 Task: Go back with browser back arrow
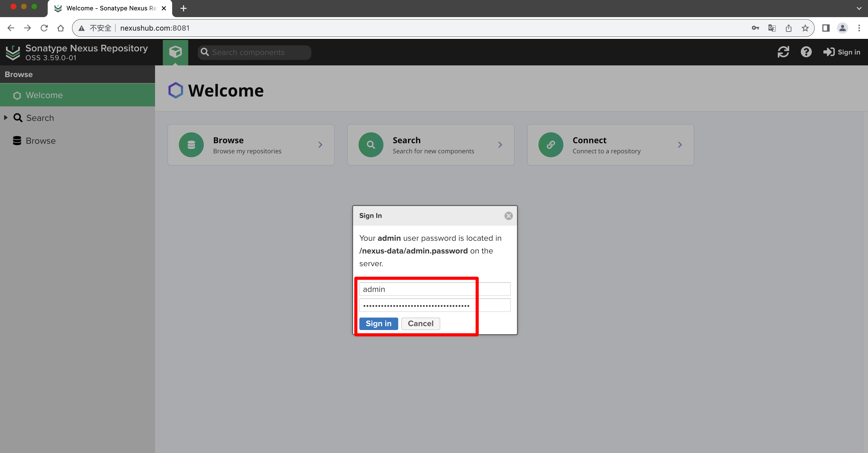coord(11,28)
